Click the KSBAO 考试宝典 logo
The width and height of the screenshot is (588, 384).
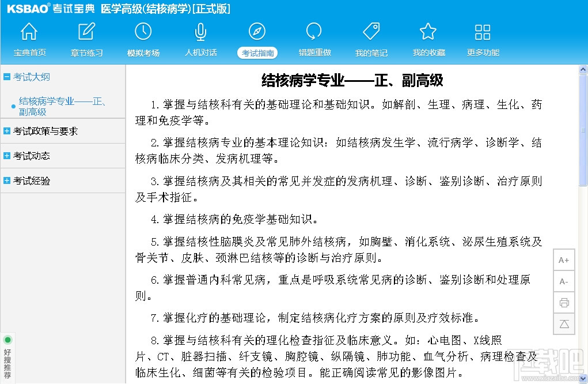[51, 8]
